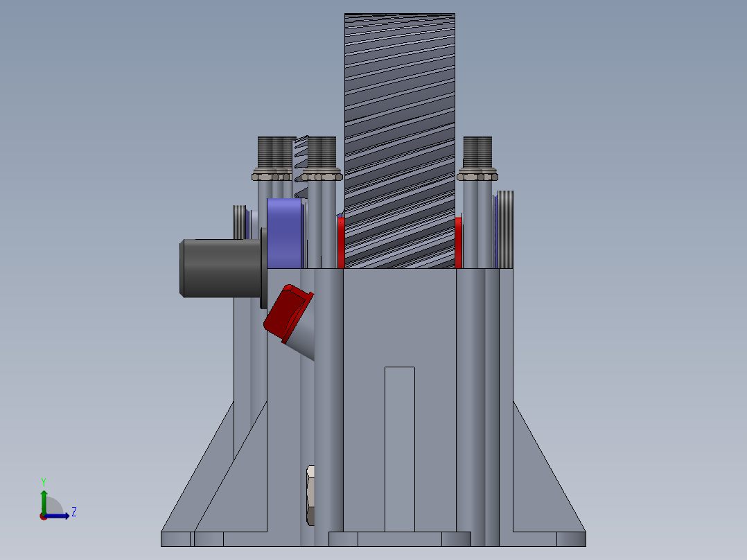The width and height of the screenshot is (747, 560).
Task: Click the green Y axis label
Action: tap(44, 482)
